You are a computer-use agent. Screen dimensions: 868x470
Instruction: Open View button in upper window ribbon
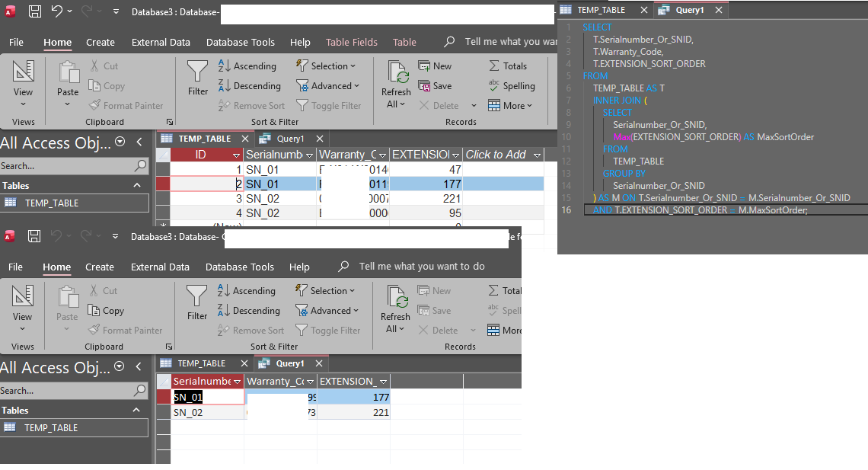tap(24, 84)
